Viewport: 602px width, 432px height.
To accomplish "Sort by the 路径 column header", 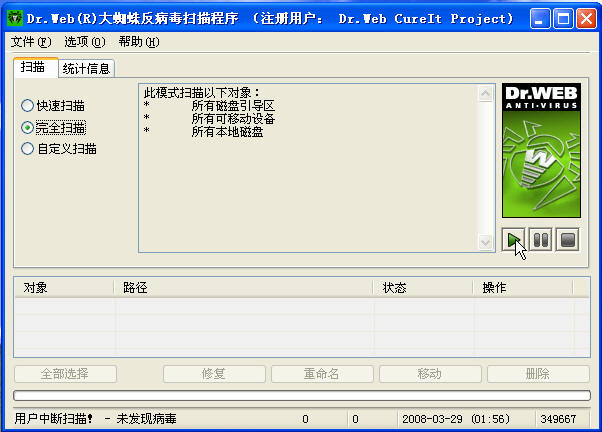I will 243,288.
